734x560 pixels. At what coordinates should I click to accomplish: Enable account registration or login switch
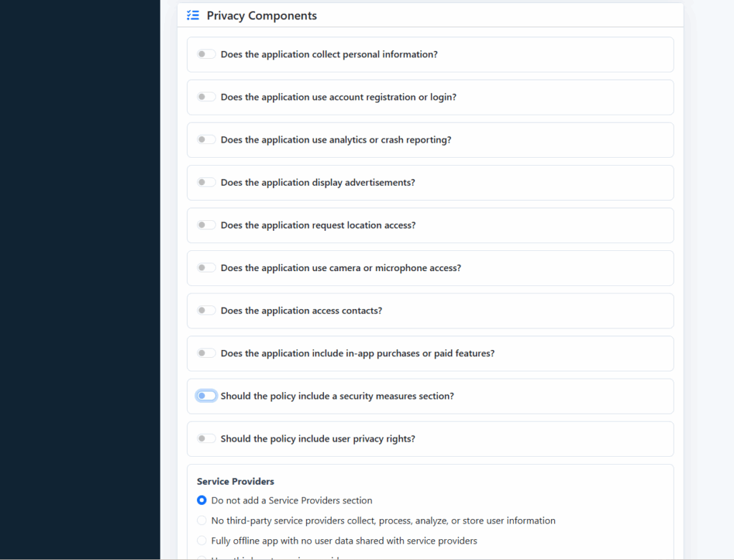coord(206,97)
